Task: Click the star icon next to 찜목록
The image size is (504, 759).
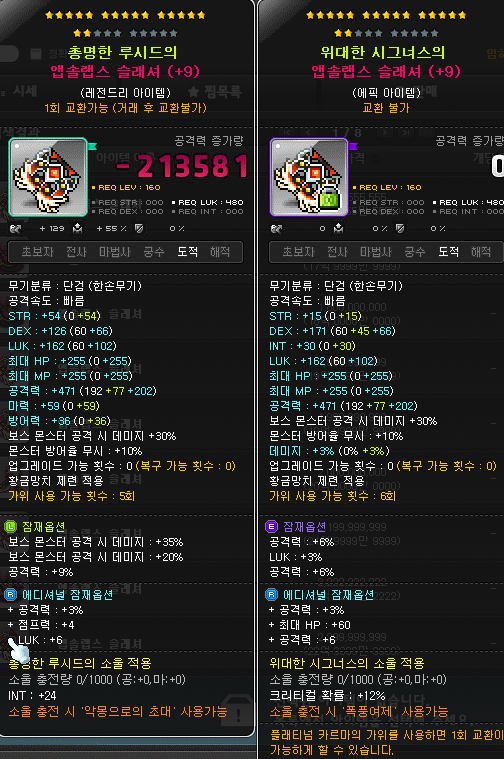Action: tap(194, 91)
